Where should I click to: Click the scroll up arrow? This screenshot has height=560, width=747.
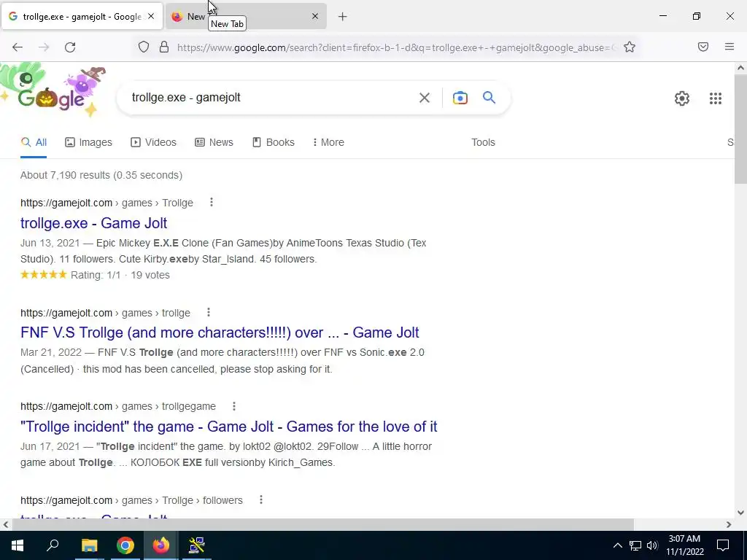(x=740, y=68)
